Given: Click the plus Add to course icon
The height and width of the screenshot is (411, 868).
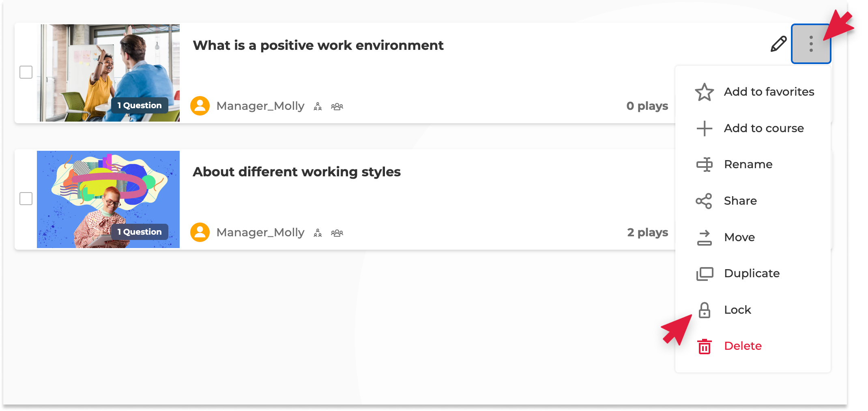Looking at the screenshot, I should tap(704, 128).
